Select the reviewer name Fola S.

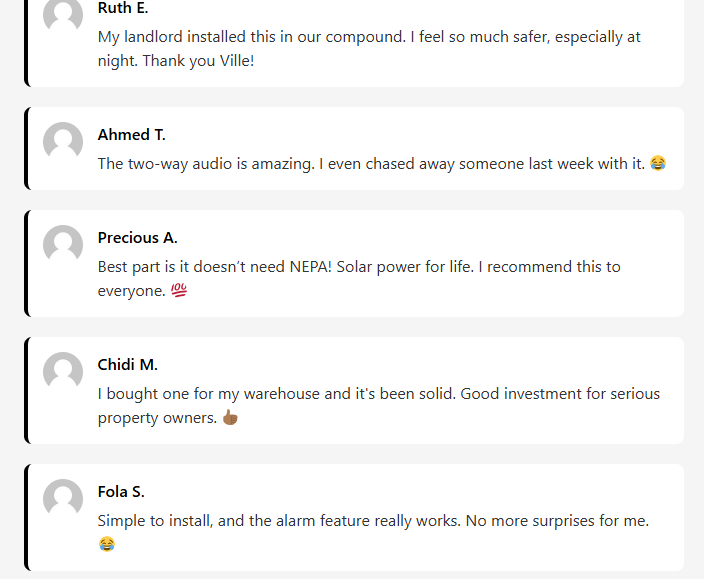[121, 492]
